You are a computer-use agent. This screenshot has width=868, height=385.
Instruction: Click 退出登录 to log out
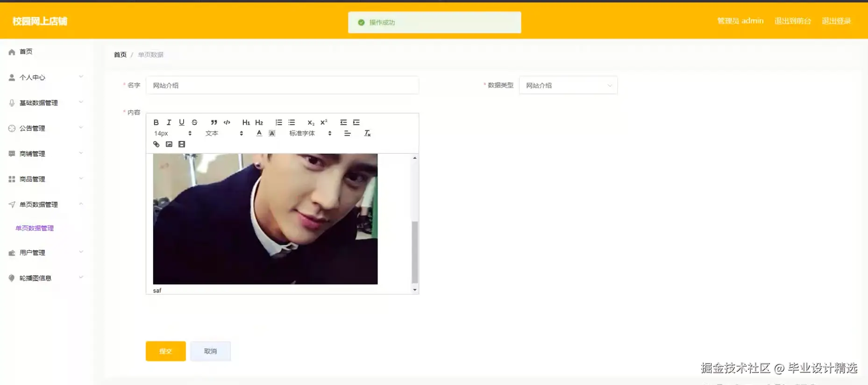point(836,21)
